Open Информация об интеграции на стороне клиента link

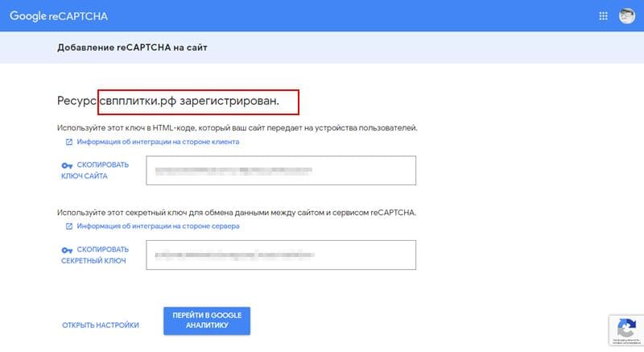158,142
